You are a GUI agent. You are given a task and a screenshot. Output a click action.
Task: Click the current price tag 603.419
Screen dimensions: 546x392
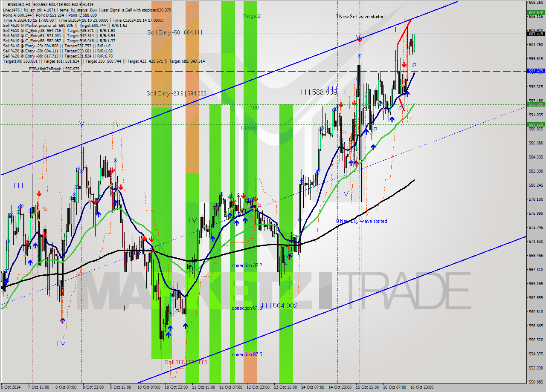tap(536, 34)
